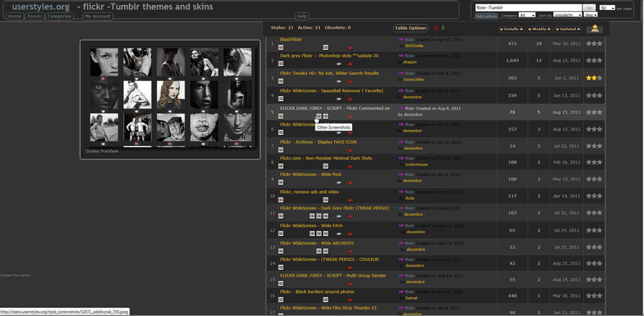Click the star rating in Flickr Tweaks HD row
Image resolution: width=644 pixels, height=316 pixels.
[595, 77]
